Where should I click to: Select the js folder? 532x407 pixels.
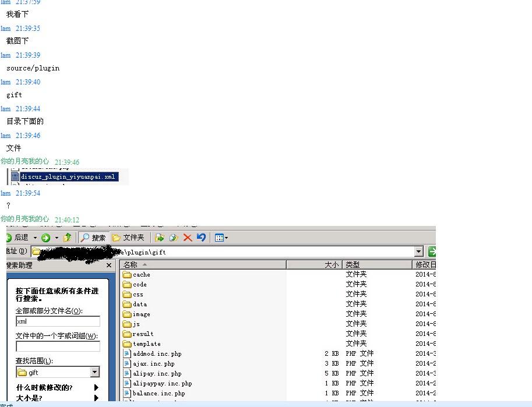(131, 324)
